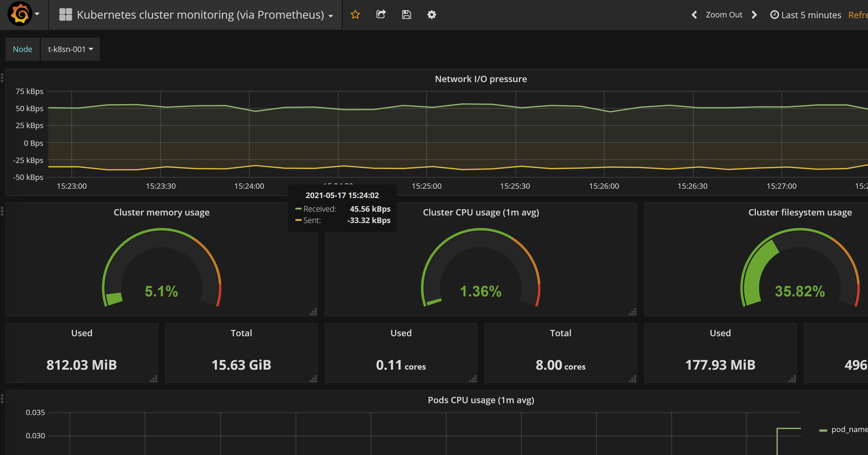
Task: Open dashboard settings with the gear icon
Action: [432, 14]
